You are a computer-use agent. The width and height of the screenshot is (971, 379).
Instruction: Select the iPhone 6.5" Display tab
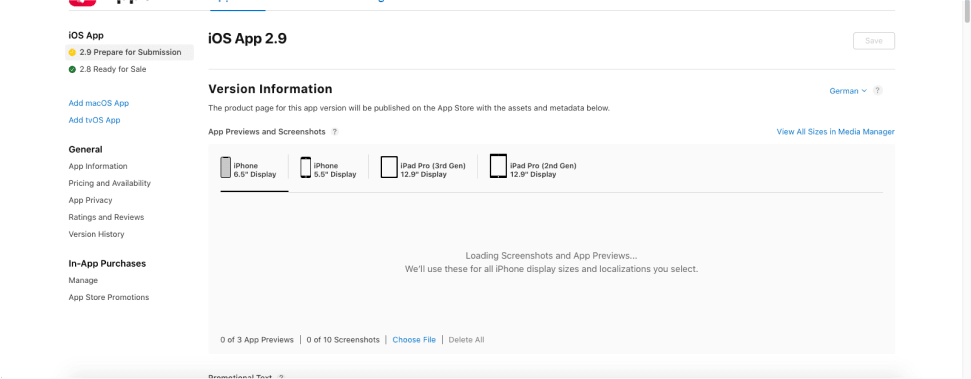click(248, 167)
